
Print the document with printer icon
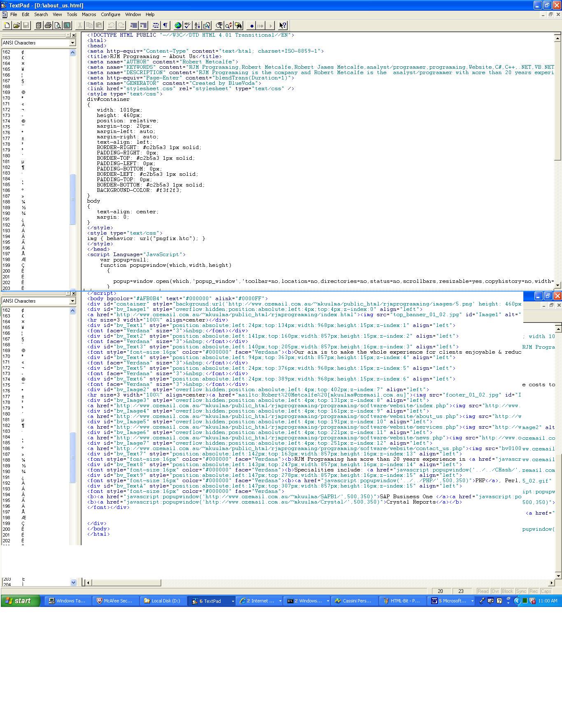(48, 26)
